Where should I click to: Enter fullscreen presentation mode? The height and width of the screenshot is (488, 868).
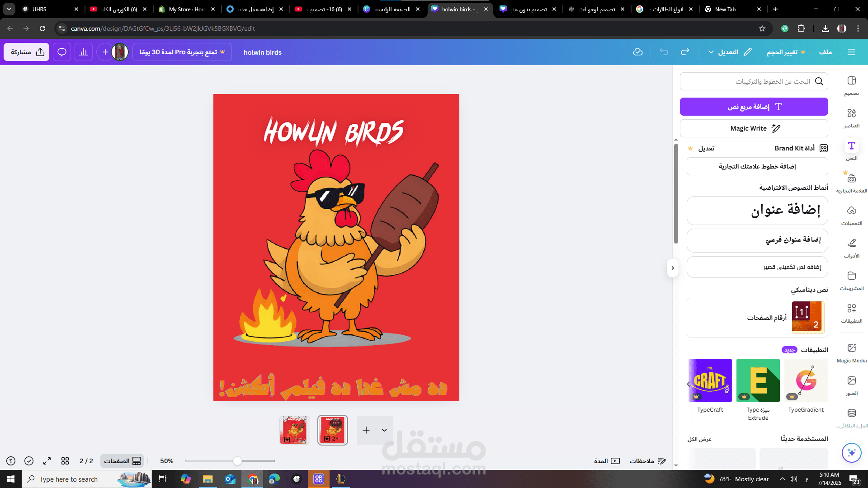[x=47, y=461]
